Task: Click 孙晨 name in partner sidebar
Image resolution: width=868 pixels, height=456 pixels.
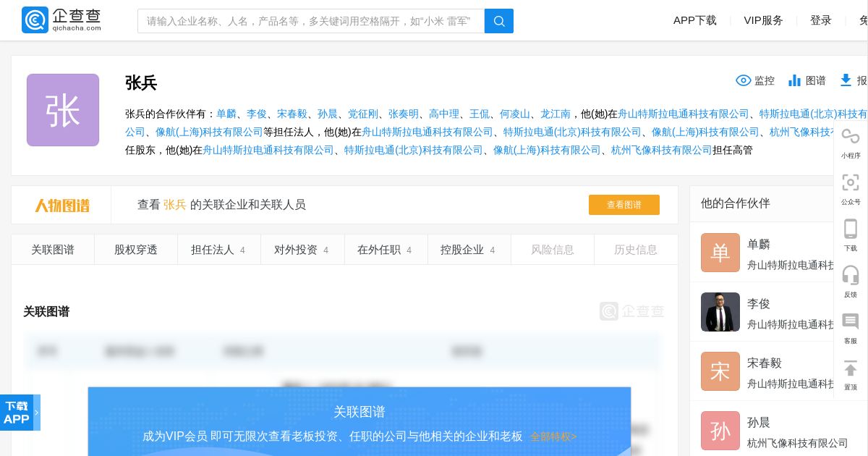Action: [x=759, y=423]
